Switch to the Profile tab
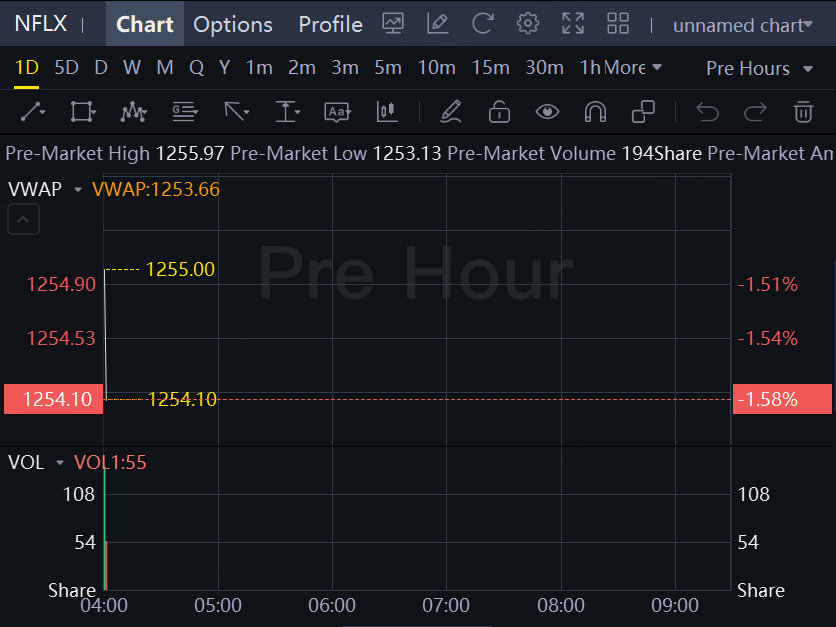The width and height of the screenshot is (836, 627). pos(330,24)
